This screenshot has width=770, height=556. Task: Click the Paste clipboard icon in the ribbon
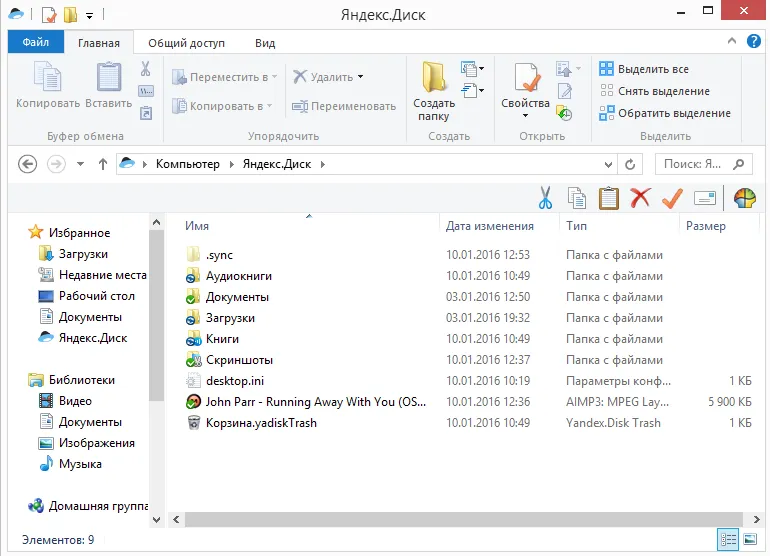click(x=109, y=77)
